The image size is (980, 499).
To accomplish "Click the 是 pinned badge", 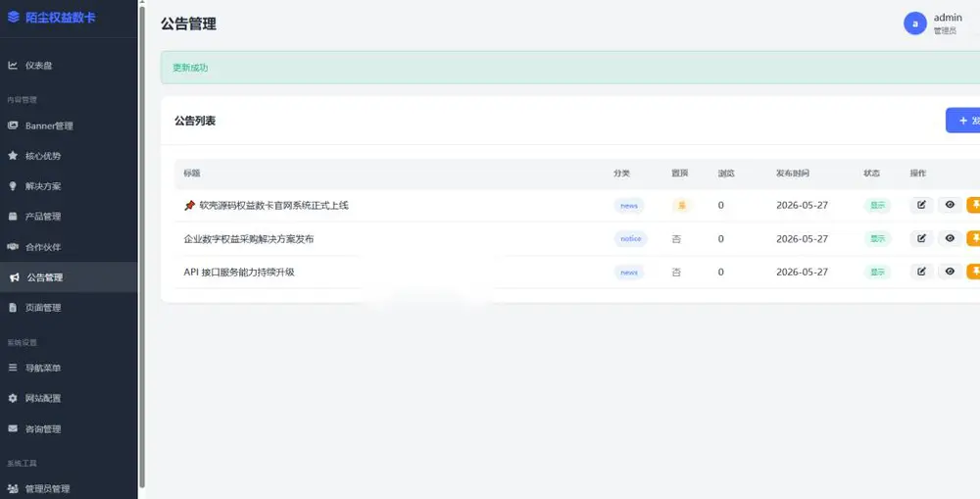I will (681, 205).
